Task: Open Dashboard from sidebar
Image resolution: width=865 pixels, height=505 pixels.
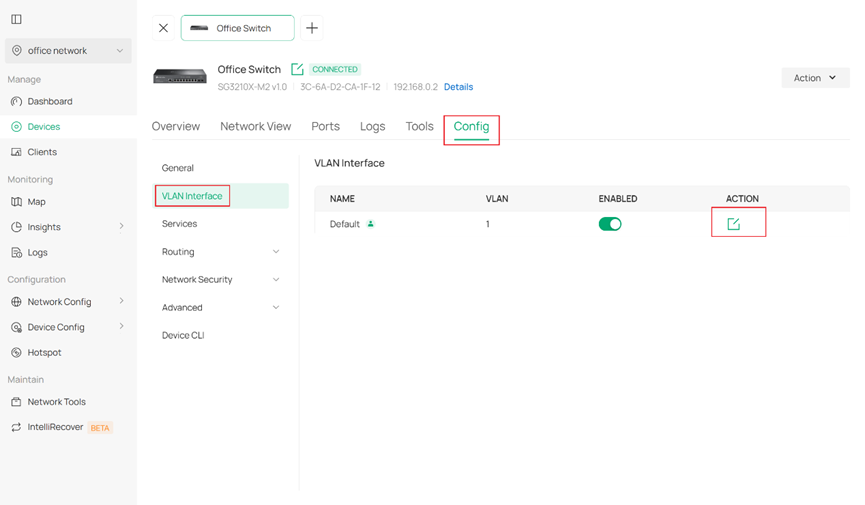Action: (50, 102)
